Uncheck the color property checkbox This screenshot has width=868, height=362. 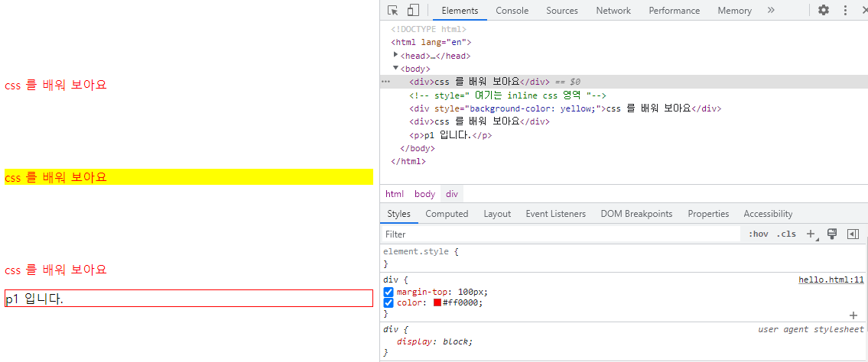[x=388, y=303]
